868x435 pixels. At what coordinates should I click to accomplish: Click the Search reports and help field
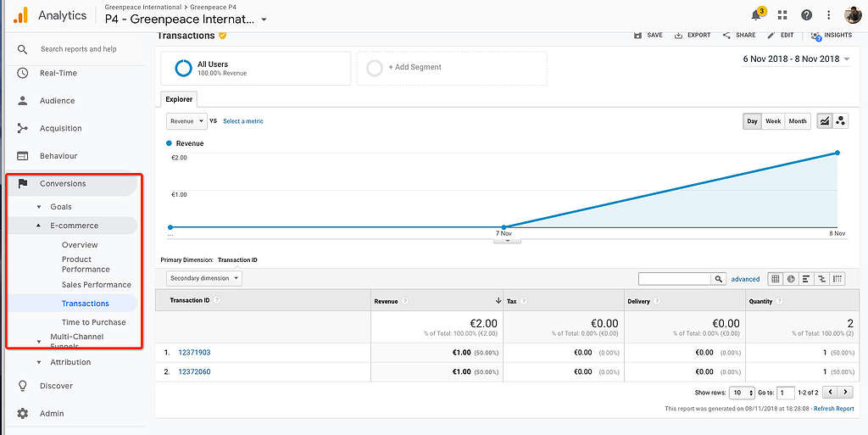coord(79,49)
